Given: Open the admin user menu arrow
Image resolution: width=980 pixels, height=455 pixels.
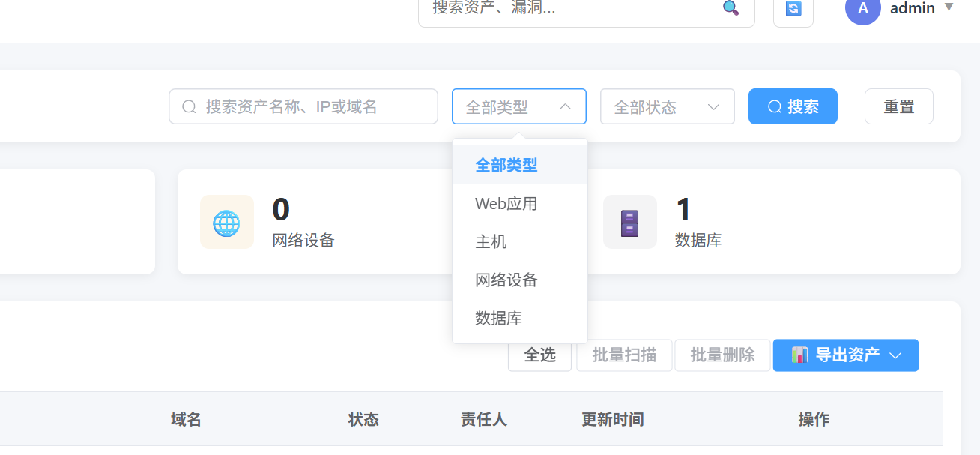Looking at the screenshot, I should click(x=949, y=7).
